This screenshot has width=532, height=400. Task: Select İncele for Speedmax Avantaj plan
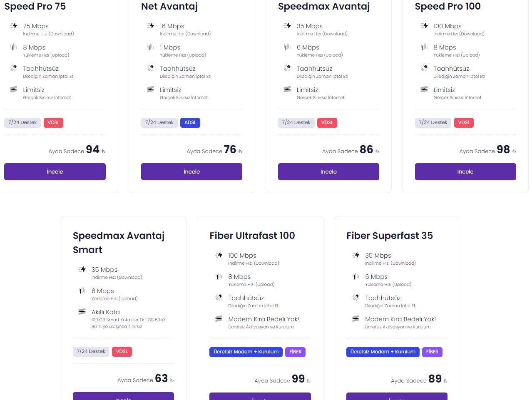tap(328, 171)
